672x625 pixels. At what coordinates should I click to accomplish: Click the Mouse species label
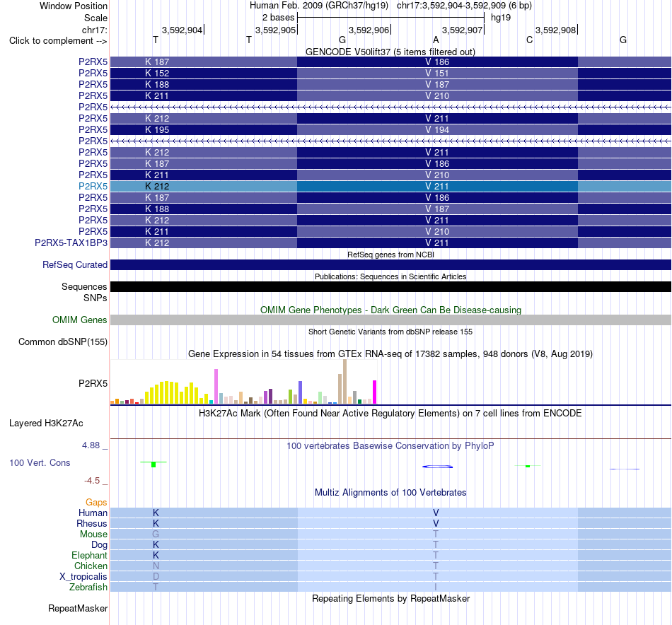tap(93, 535)
